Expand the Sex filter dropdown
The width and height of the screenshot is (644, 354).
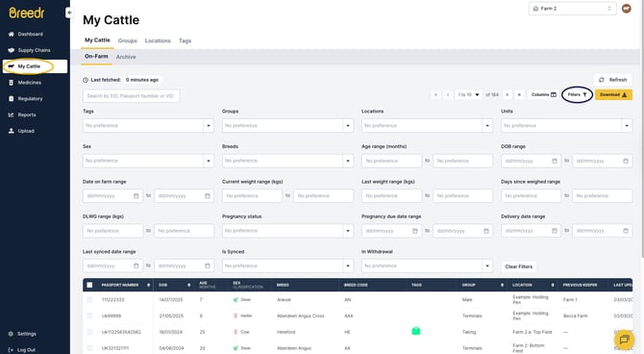pos(209,161)
